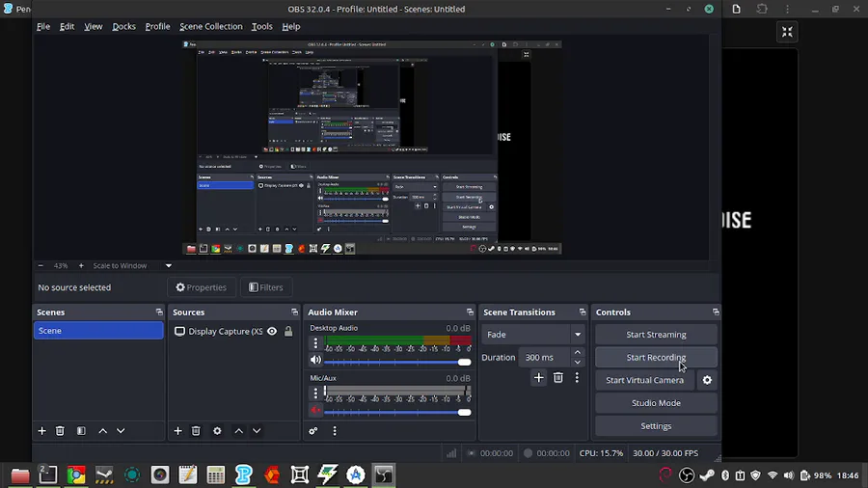Screen dimensions: 868x488
Task: Increase transition duration with up arrow
Action: [x=578, y=352]
